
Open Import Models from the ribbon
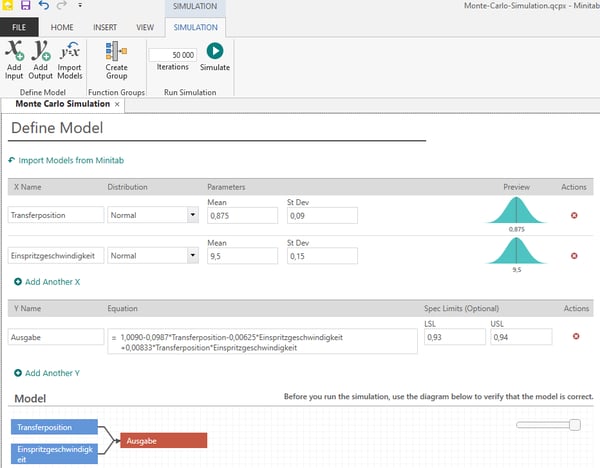pos(70,60)
